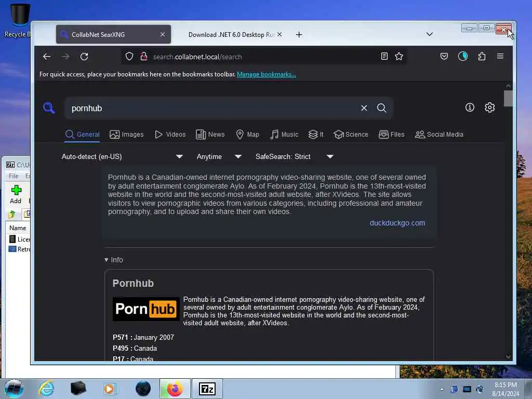Open the SearXNG preferences gear

(489, 108)
